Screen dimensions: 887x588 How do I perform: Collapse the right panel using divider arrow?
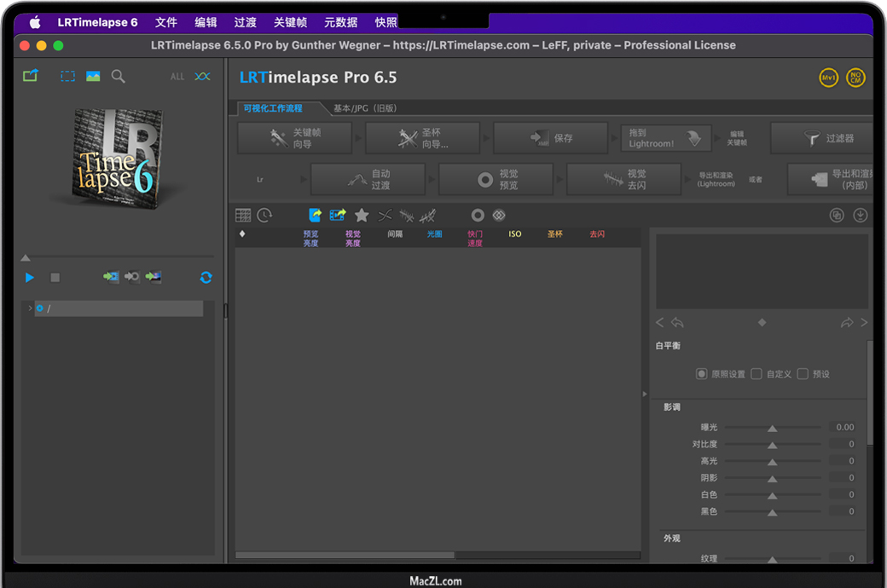pos(645,394)
